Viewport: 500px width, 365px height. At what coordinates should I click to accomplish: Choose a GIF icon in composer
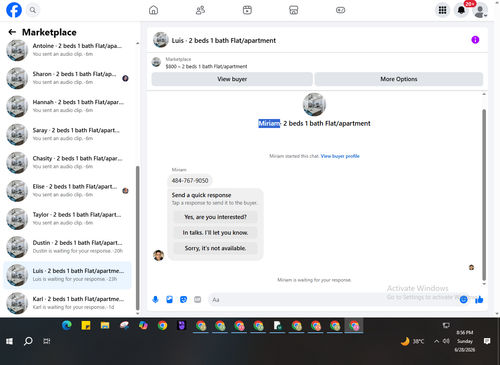click(x=198, y=299)
